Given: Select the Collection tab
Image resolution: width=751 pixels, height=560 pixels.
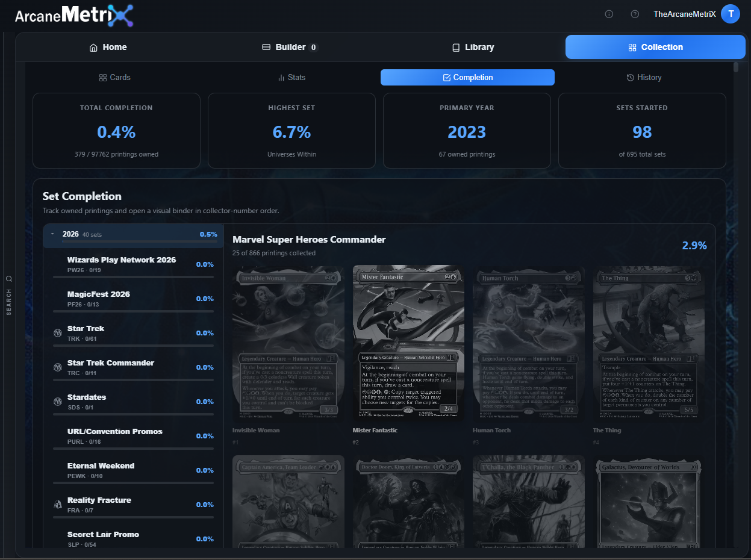Looking at the screenshot, I should click(x=655, y=47).
